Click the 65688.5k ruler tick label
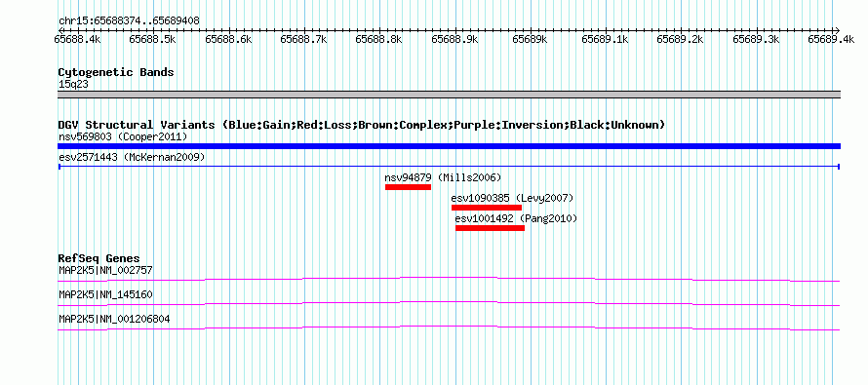The image size is (868, 385). point(152,39)
